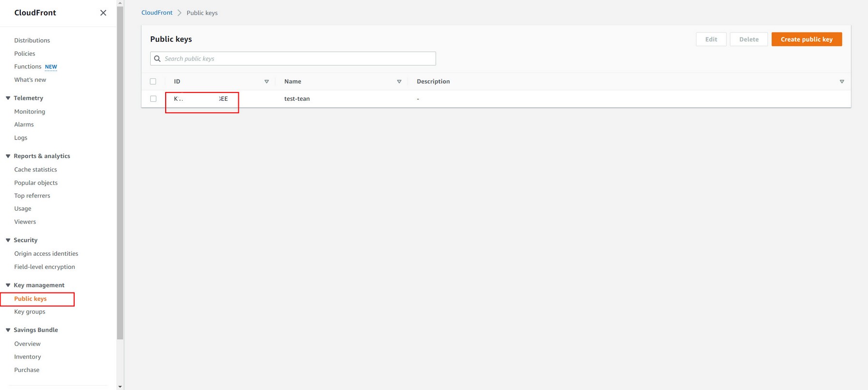Open Savings Bundle Overview
Image resolution: width=868 pixels, height=390 pixels.
pyautogui.click(x=27, y=343)
